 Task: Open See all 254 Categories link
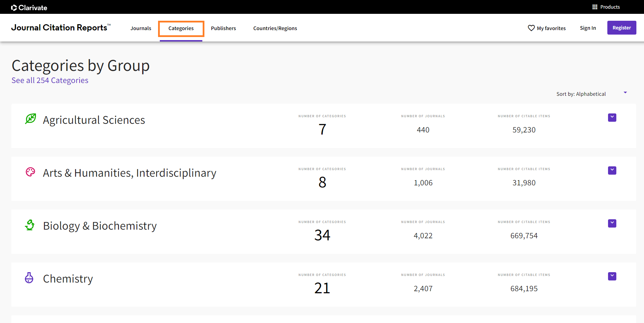coord(50,80)
